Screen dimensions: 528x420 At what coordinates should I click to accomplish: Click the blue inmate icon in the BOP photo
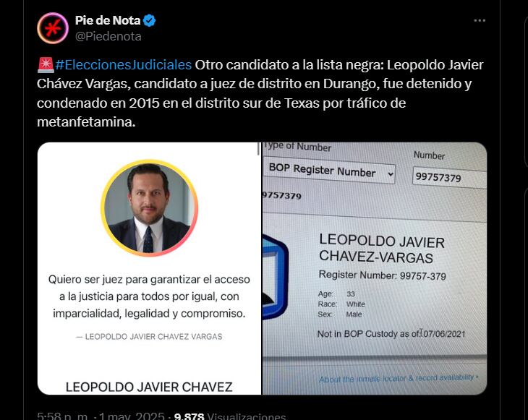(x=275, y=277)
